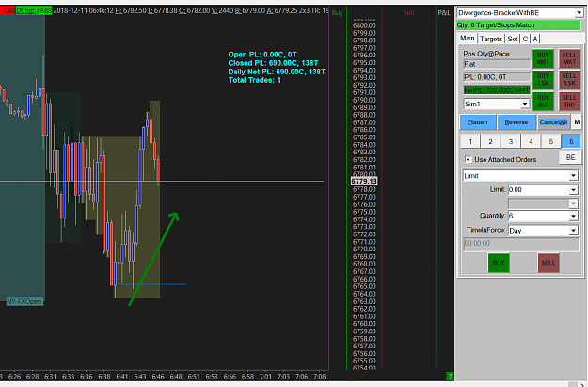
Task: Click the NY-FXOpen session label
Action: coord(24,301)
